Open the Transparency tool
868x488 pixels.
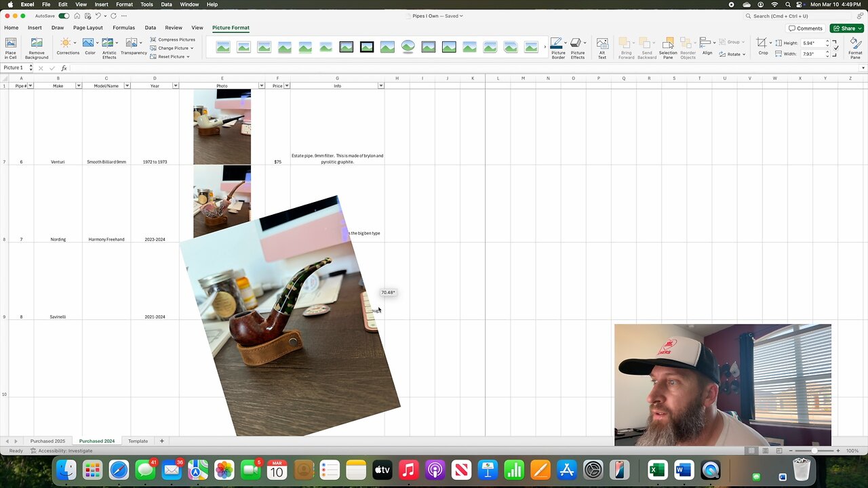point(134,47)
